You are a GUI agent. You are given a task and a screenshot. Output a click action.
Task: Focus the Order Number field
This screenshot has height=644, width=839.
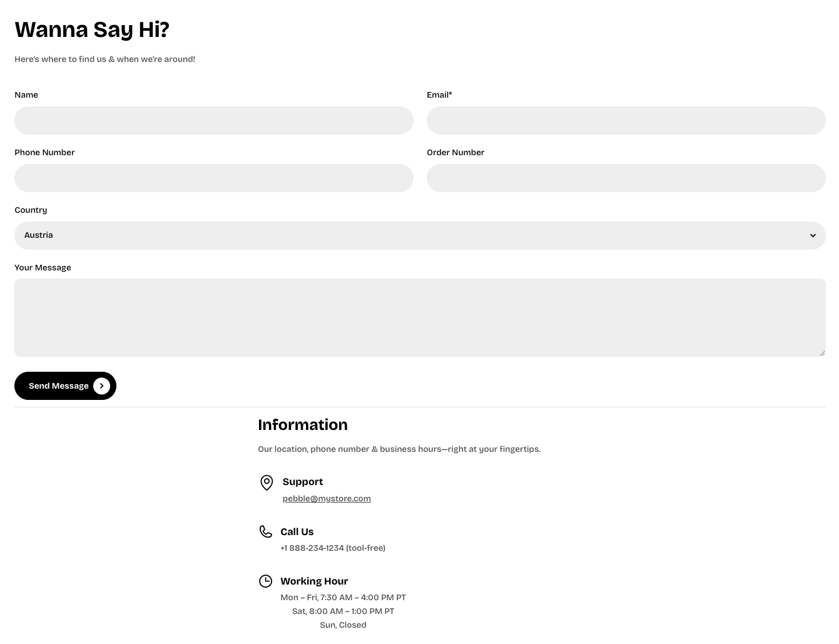click(626, 178)
